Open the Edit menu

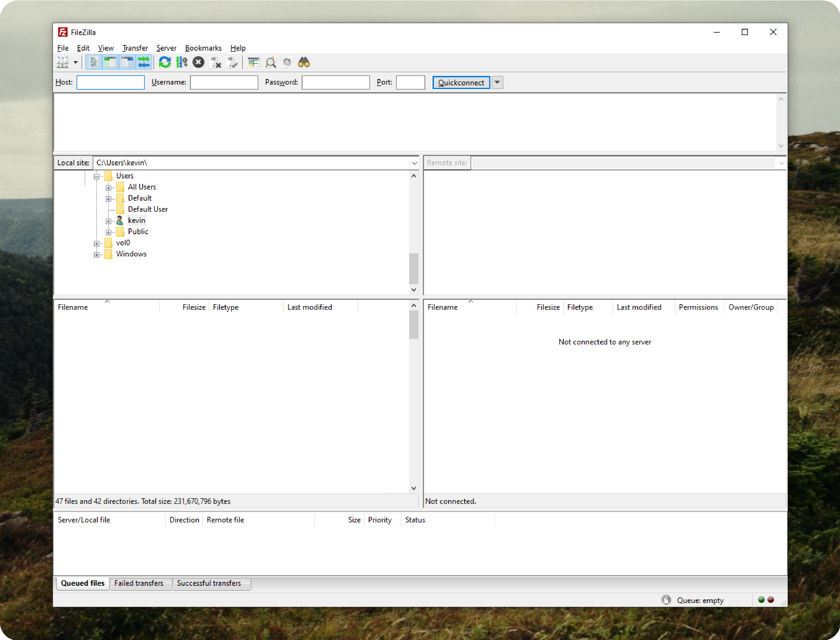pos(83,48)
